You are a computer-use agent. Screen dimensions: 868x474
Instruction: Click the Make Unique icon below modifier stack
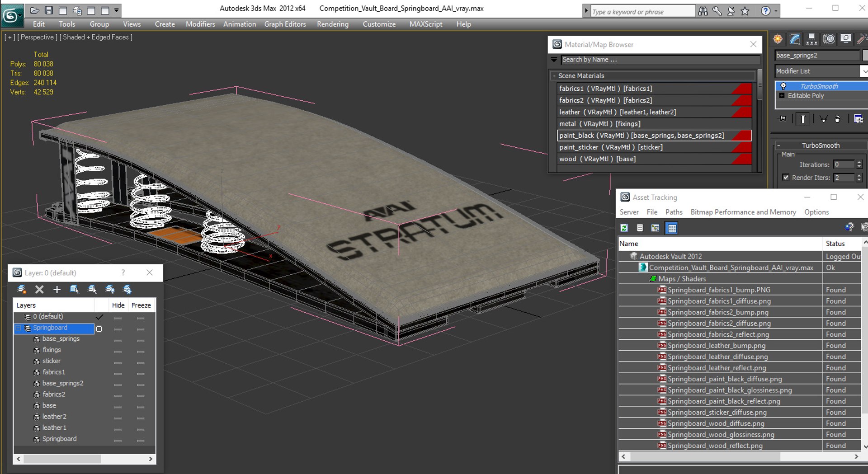(x=823, y=119)
